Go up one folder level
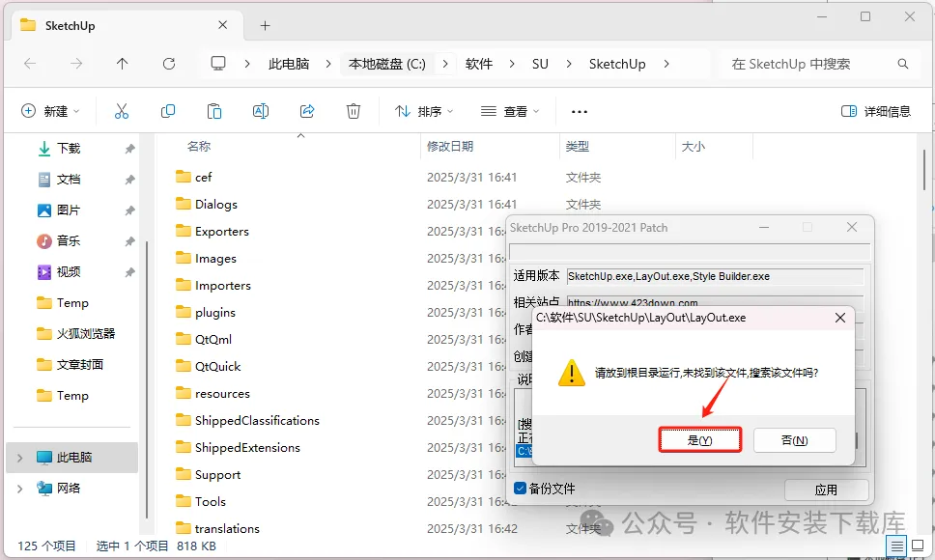The image size is (935, 560). [x=123, y=64]
